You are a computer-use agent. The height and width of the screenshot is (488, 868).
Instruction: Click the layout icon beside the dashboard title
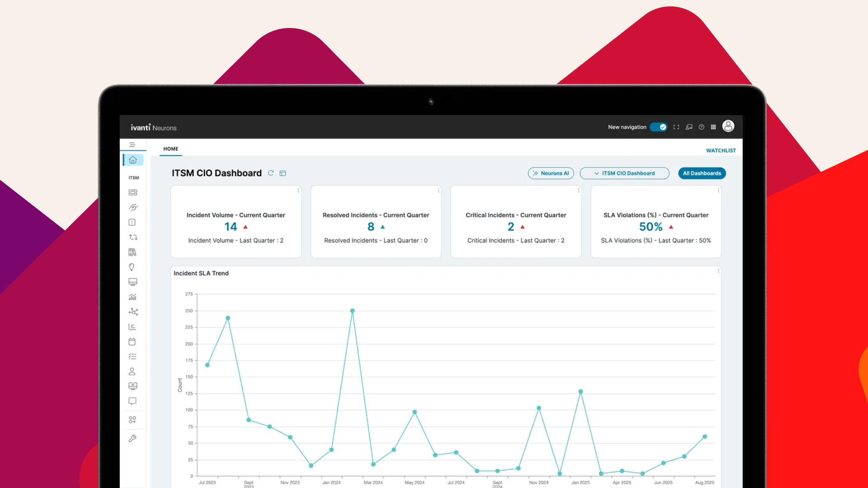[283, 173]
